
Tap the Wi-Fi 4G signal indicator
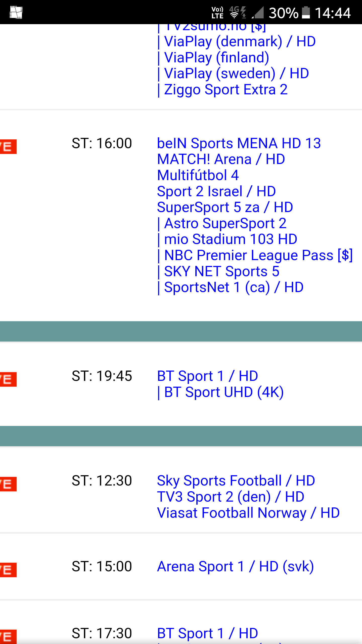pyautogui.click(x=238, y=13)
